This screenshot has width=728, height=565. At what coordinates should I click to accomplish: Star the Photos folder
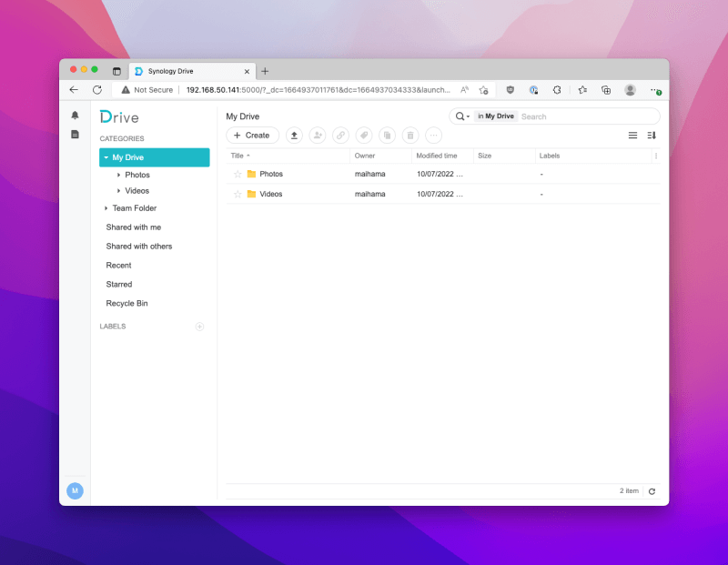[238, 174]
